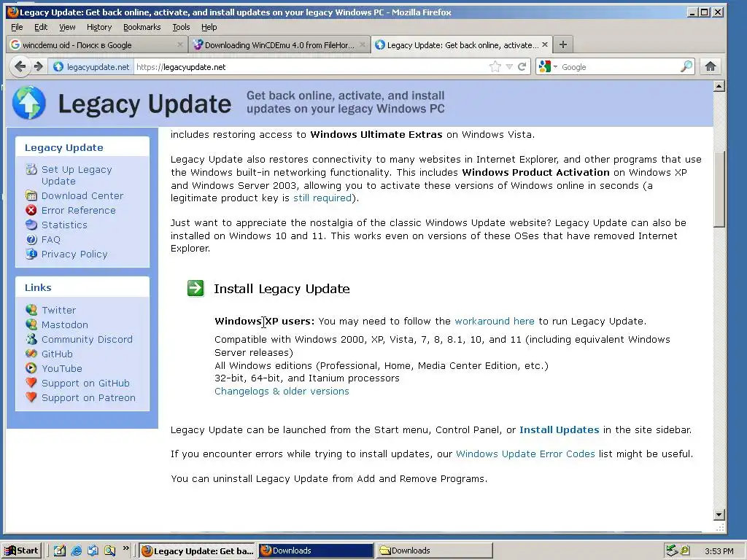This screenshot has height=560, width=747.
Task: Switch to the Downloading WinCDEmu 4.0 tab
Action: (x=279, y=44)
